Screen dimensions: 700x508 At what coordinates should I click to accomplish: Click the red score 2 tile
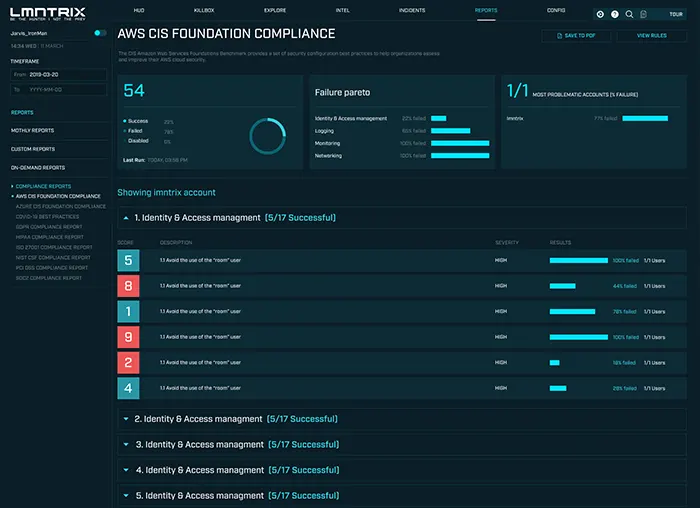tap(128, 362)
